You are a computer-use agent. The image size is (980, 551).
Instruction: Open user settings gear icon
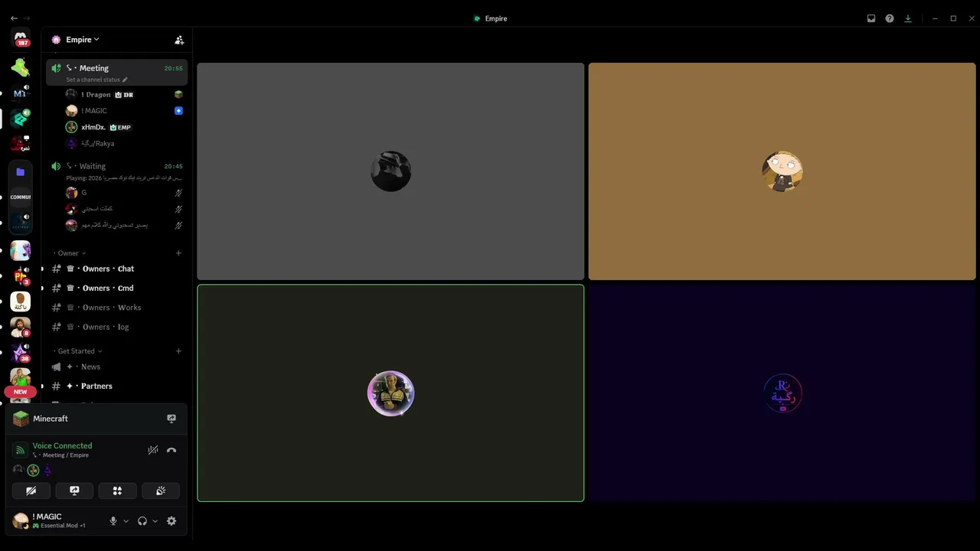click(171, 521)
